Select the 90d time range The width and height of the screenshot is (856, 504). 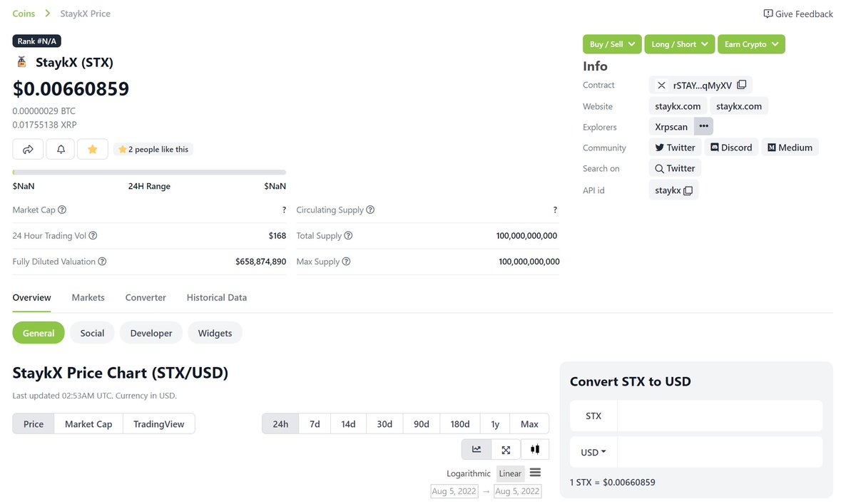point(422,423)
